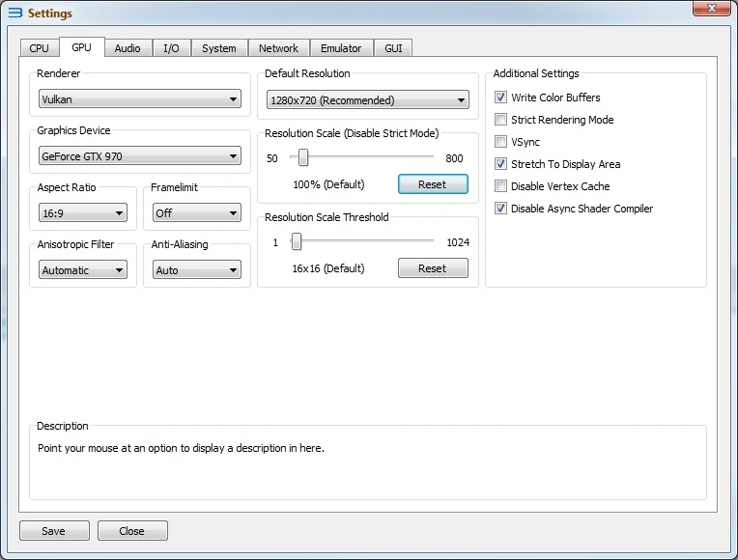Toggle Stretch To Display Area
This screenshot has height=560, width=738.
[x=500, y=164]
